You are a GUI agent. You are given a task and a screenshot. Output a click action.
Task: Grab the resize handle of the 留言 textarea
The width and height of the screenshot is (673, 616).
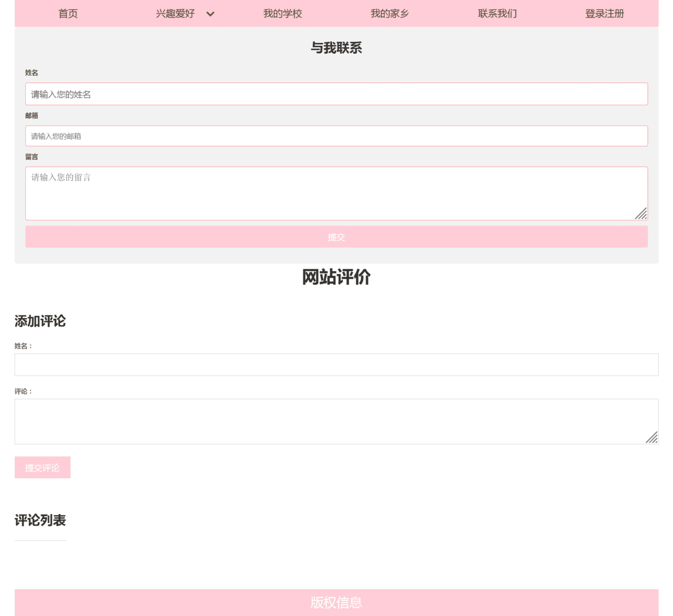click(641, 214)
